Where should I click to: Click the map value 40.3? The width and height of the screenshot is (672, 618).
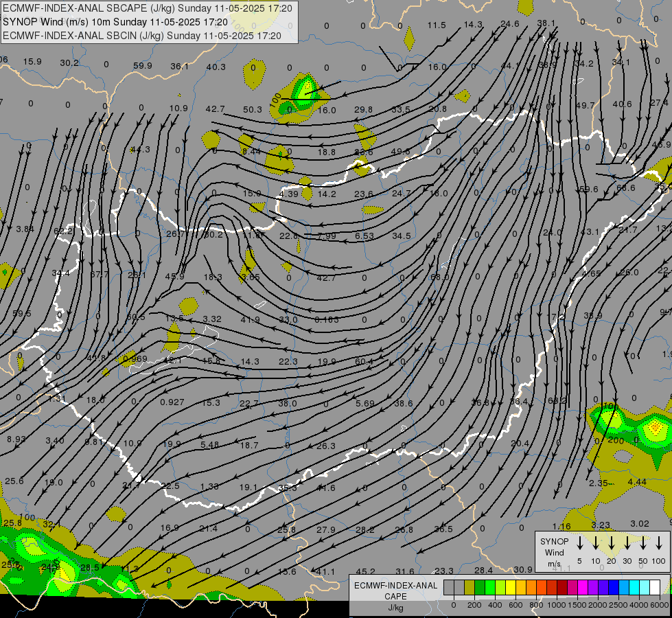216,67
